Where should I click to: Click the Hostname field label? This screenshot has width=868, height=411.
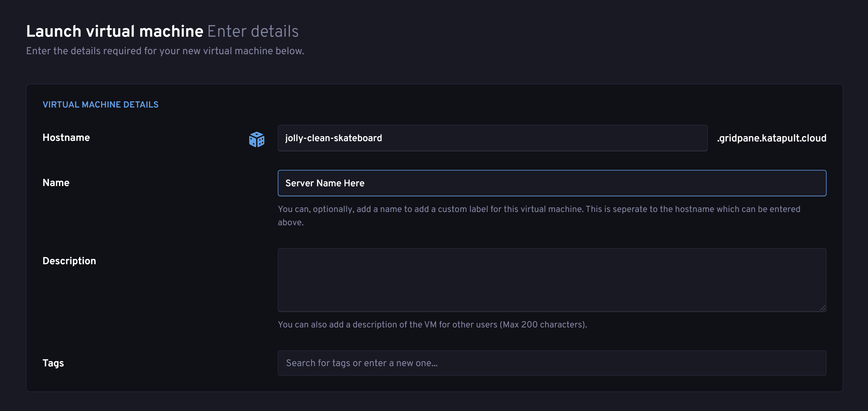(x=66, y=137)
